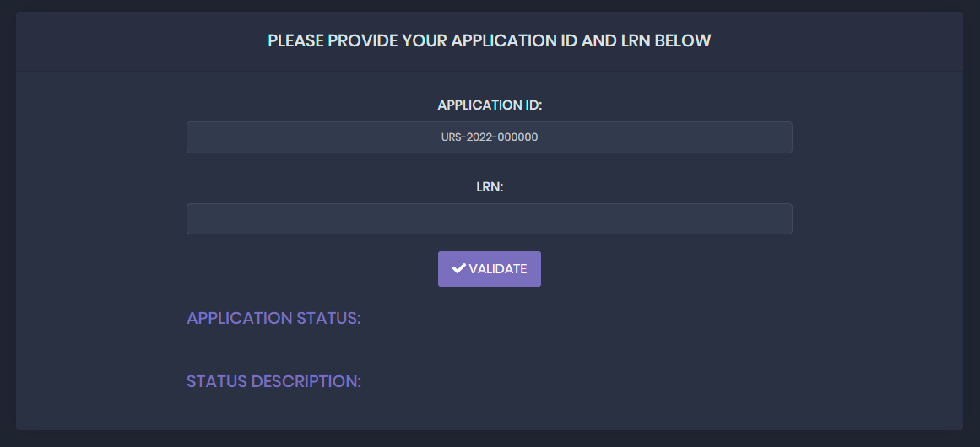980x447 pixels.
Task: Place cursor in box under APPLICATION ID
Action: tap(490, 137)
